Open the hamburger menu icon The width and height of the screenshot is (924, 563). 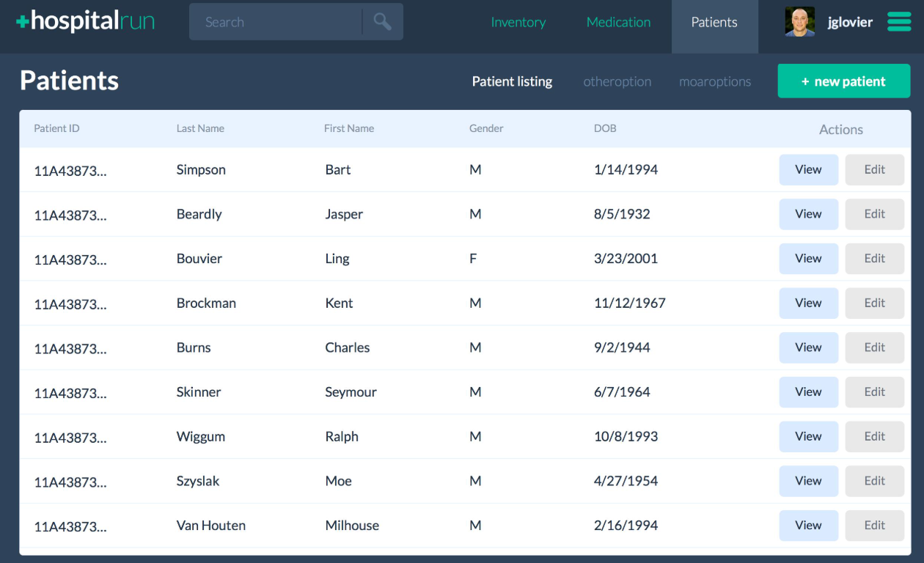point(899,21)
